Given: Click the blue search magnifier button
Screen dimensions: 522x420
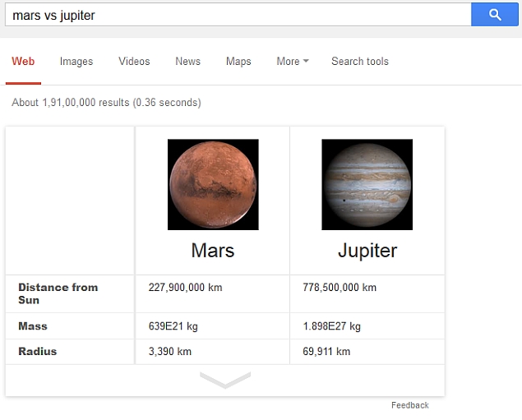Looking at the screenshot, I should point(494,14).
